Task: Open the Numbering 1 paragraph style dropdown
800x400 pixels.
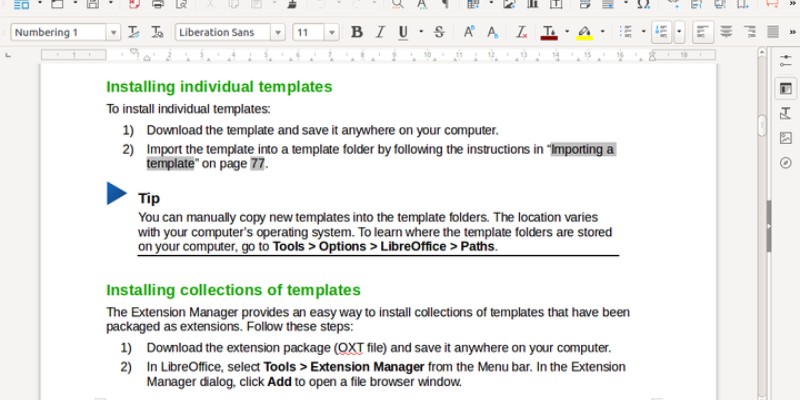Action: point(113,32)
